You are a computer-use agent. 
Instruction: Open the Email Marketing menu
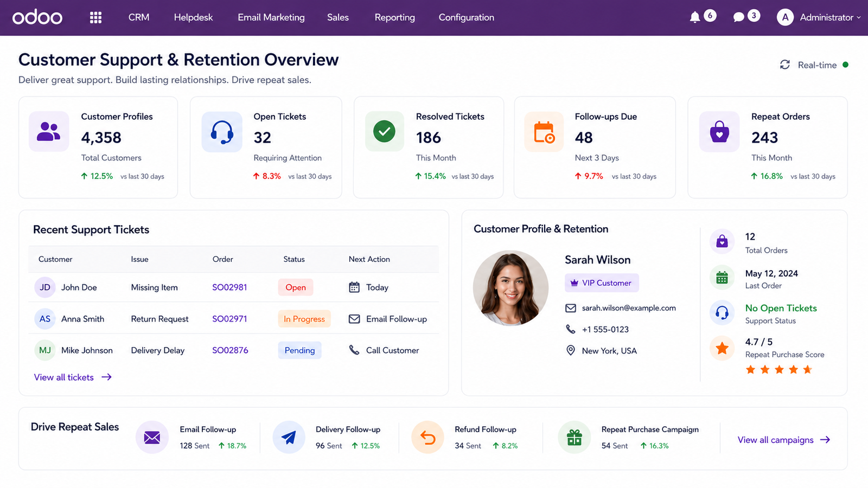(271, 17)
